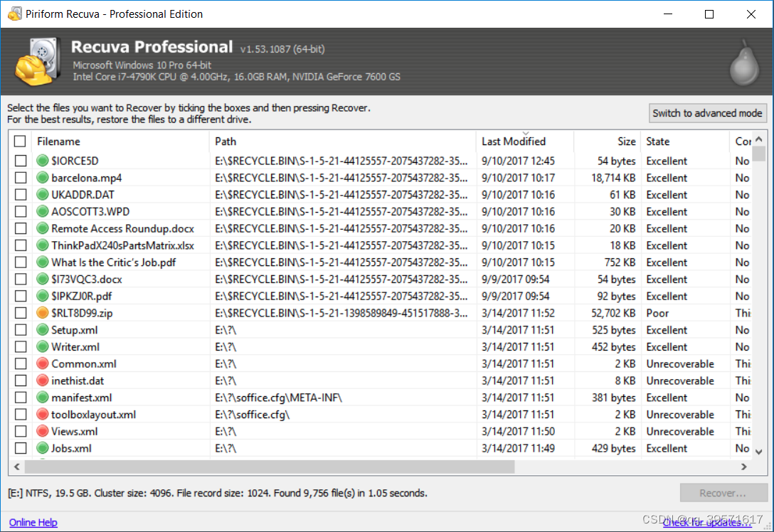Tick the checkbox for barcelona.mp4
The height and width of the screenshot is (532, 774).
pyautogui.click(x=20, y=178)
